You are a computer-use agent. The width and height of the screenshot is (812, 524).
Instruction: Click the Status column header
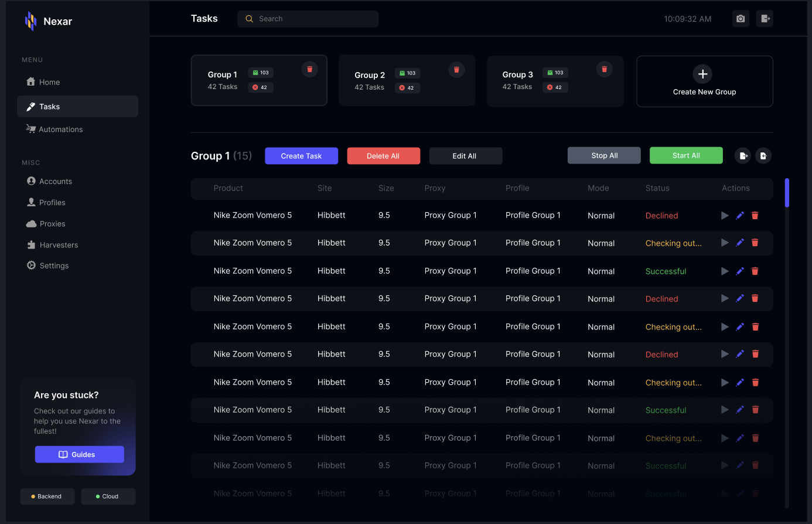657,188
